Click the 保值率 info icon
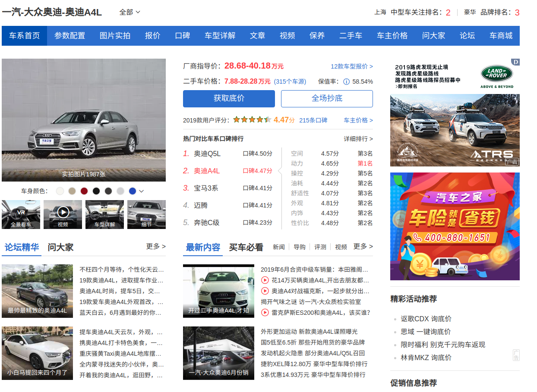537x392 pixels. 346,82
